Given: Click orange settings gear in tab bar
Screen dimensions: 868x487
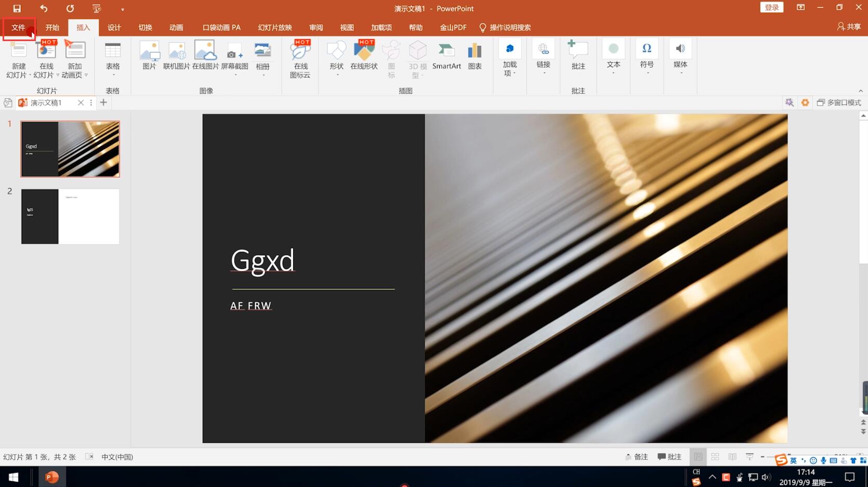Looking at the screenshot, I should (x=805, y=103).
